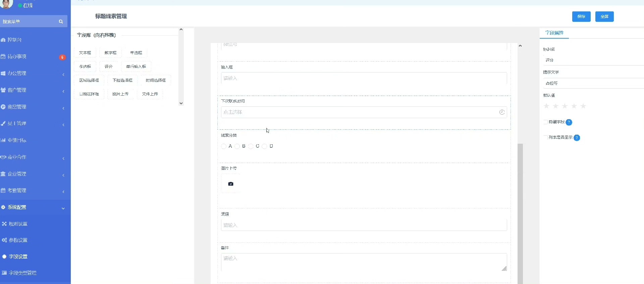Click the 商业合作 handshake icon

point(3,157)
